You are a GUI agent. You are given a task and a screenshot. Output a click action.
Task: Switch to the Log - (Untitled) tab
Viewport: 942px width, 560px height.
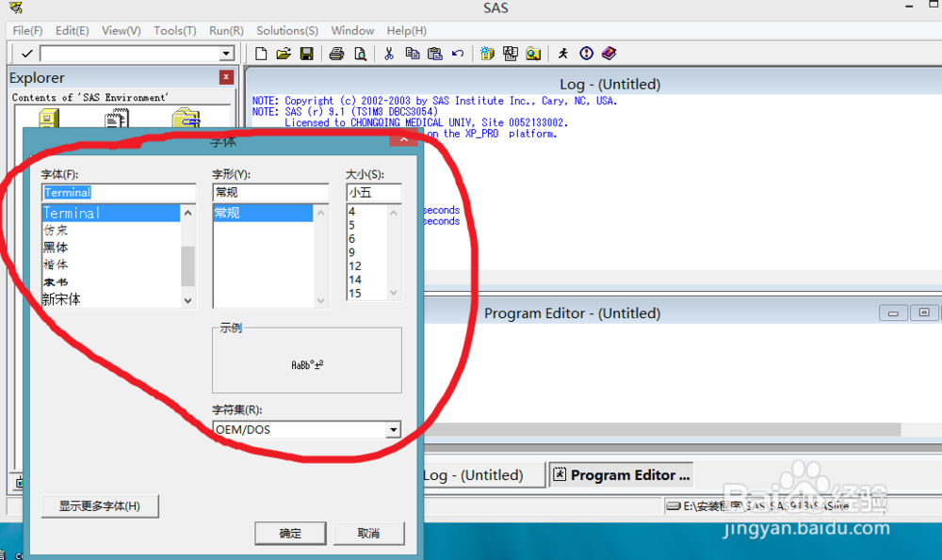pos(484,474)
